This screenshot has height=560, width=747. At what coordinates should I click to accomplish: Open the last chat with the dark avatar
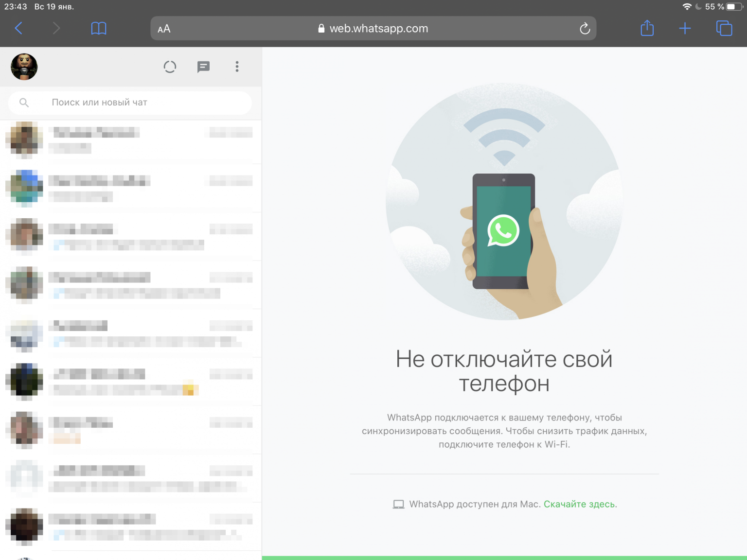pyautogui.click(x=130, y=526)
